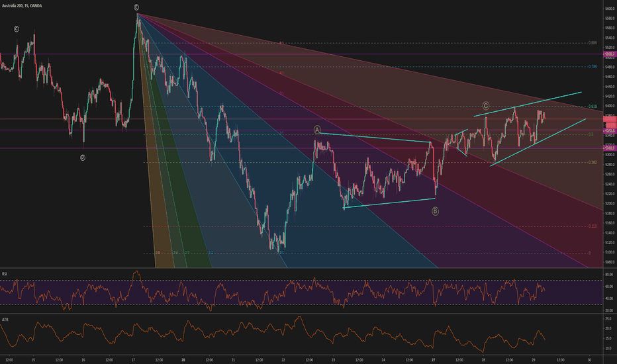This screenshot has width=617, height=364.
Task: Click the topmost purple price tag near 5500
Action: click(610, 54)
